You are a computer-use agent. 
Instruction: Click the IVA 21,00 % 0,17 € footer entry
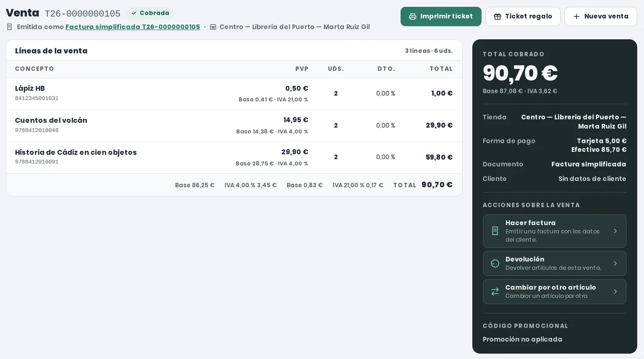[x=358, y=185]
